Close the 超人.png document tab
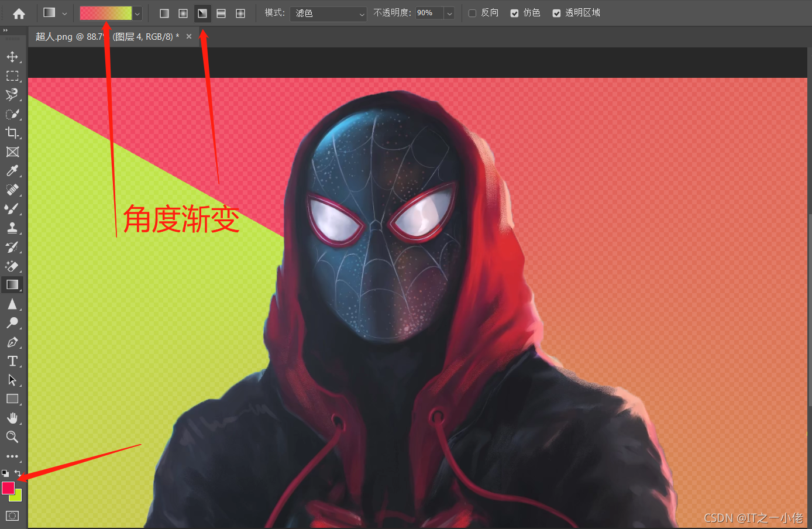This screenshot has height=529, width=812. [x=189, y=36]
